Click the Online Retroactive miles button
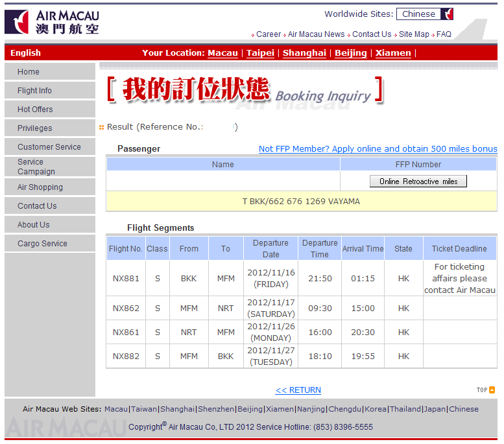This screenshot has width=504, height=444. pyautogui.click(x=418, y=181)
